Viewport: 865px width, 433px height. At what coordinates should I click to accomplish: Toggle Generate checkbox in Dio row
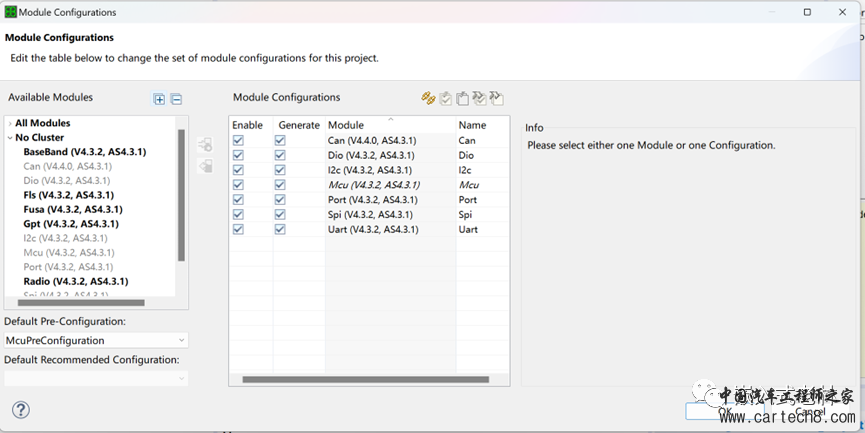point(280,156)
